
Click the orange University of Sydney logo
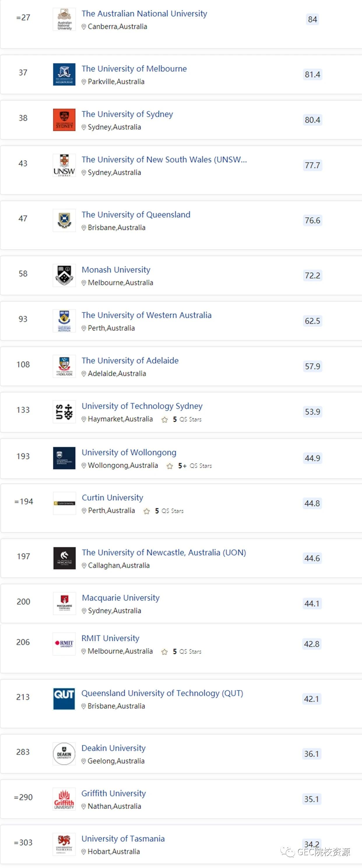[64, 120]
